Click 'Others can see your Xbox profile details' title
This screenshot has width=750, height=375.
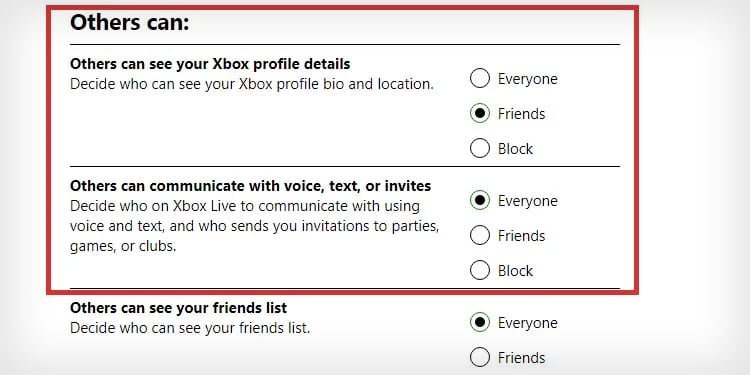[x=210, y=64]
